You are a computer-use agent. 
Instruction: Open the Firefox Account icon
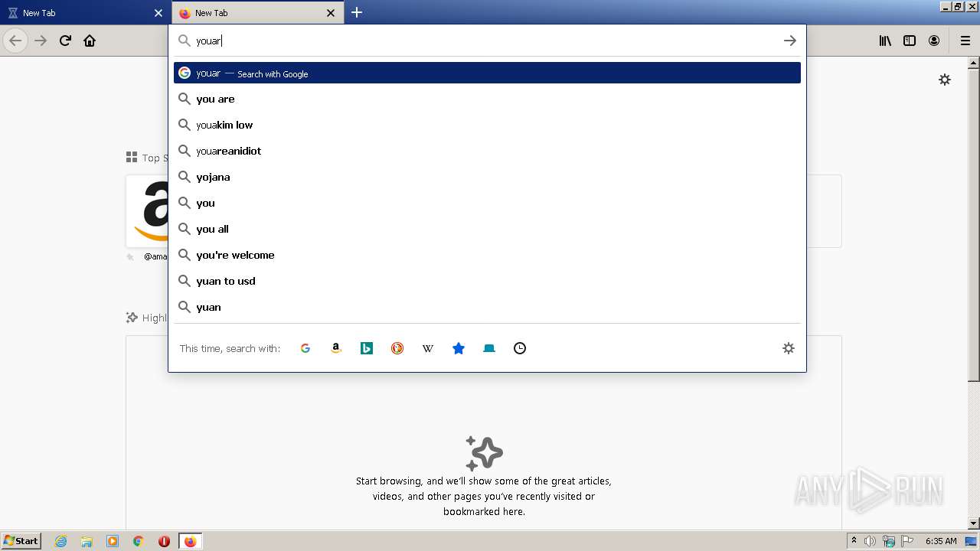[934, 41]
